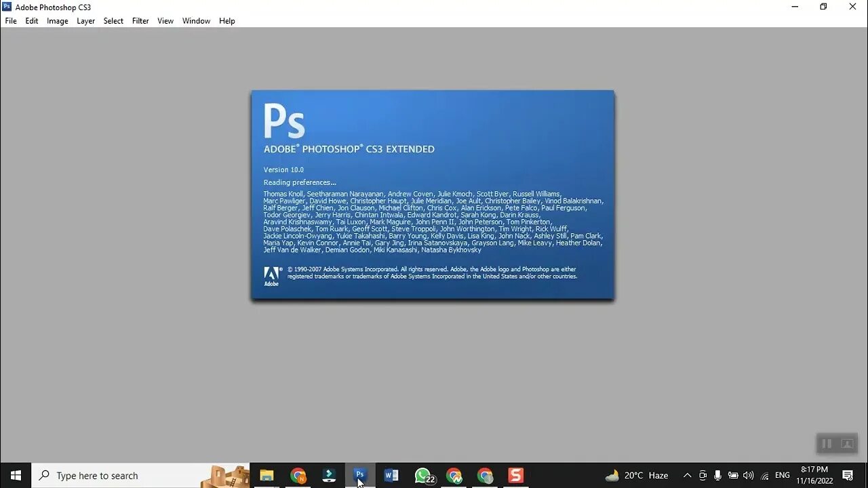The width and height of the screenshot is (868, 488).
Task: Open the Filter menu
Action: (140, 21)
